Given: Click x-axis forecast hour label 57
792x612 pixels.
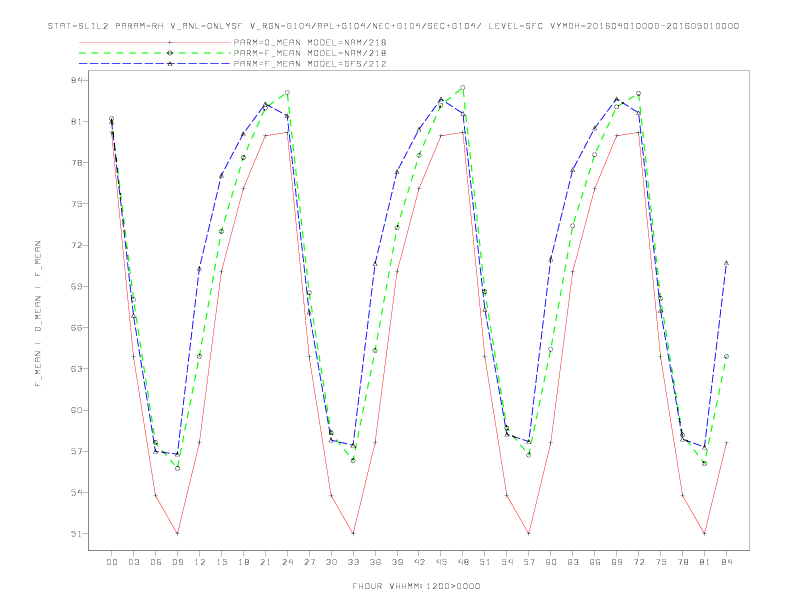Looking at the screenshot, I should [529, 562].
